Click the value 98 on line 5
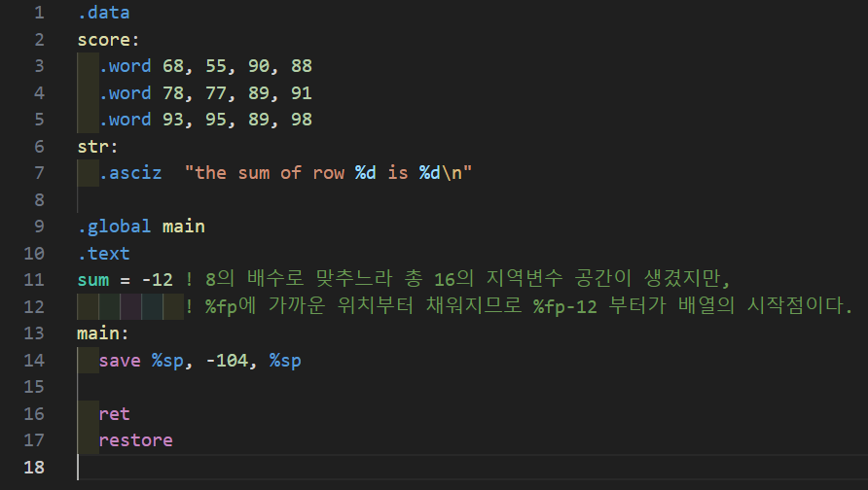The height and width of the screenshot is (490, 868). pyautogui.click(x=302, y=120)
